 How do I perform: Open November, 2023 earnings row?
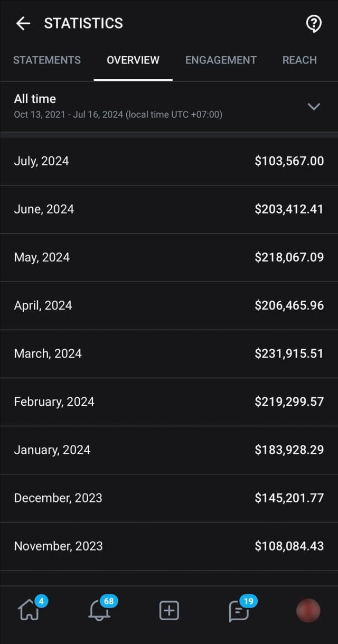[x=169, y=546]
